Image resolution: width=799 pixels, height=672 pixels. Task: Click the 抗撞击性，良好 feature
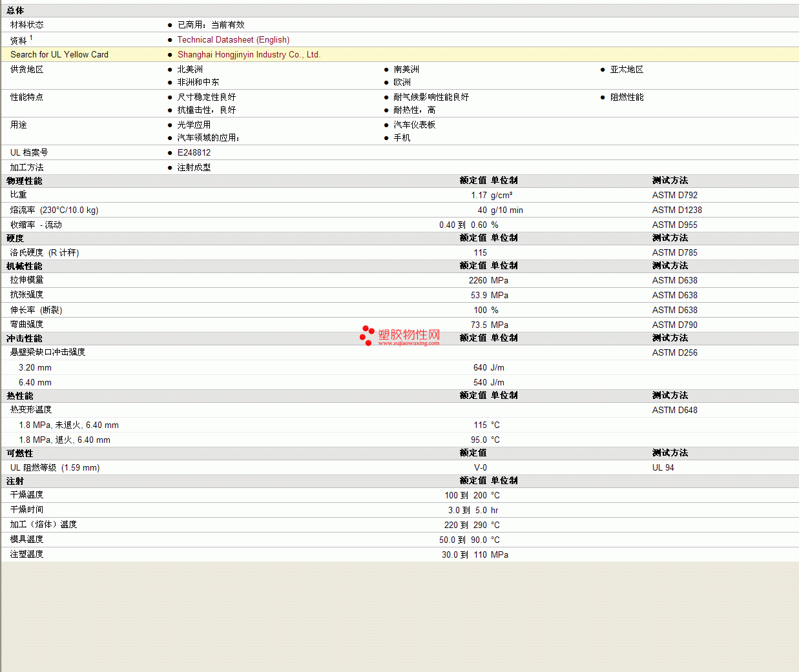pyautogui.click(x=207, y=110)
